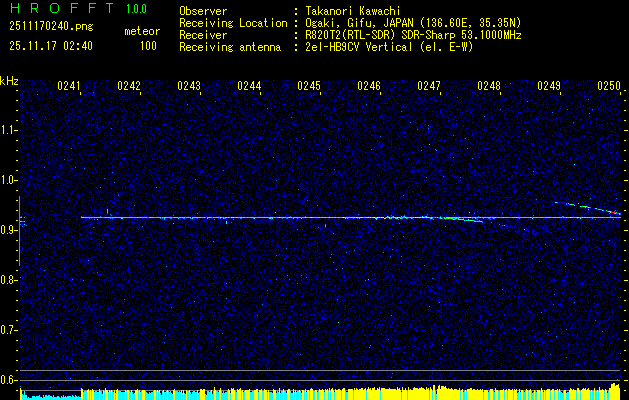Click the 1.0.0 version number

(x=139, y=10)
